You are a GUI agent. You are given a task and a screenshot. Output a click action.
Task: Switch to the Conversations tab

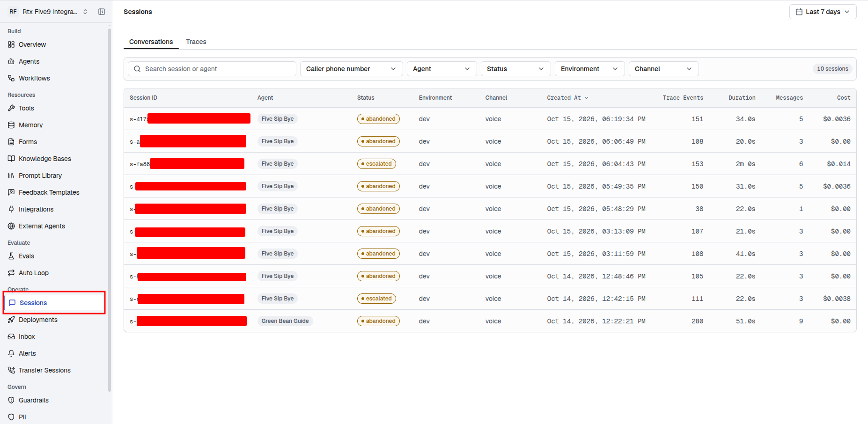pyautogui.click(x=151, y=42)
